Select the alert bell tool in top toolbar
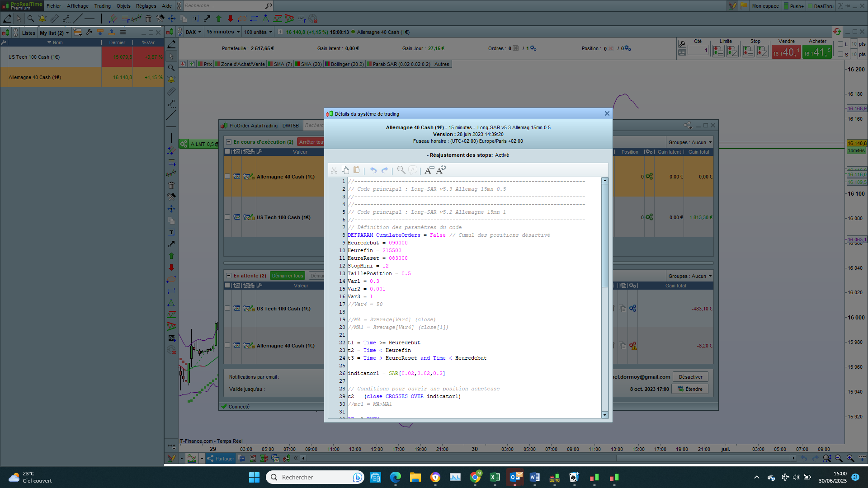Viewport: 868px width, 488px height. [x=42, y=19]
